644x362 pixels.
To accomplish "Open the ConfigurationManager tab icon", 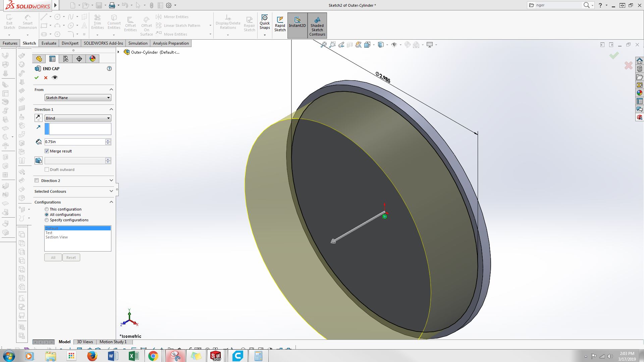I will 66,59.
